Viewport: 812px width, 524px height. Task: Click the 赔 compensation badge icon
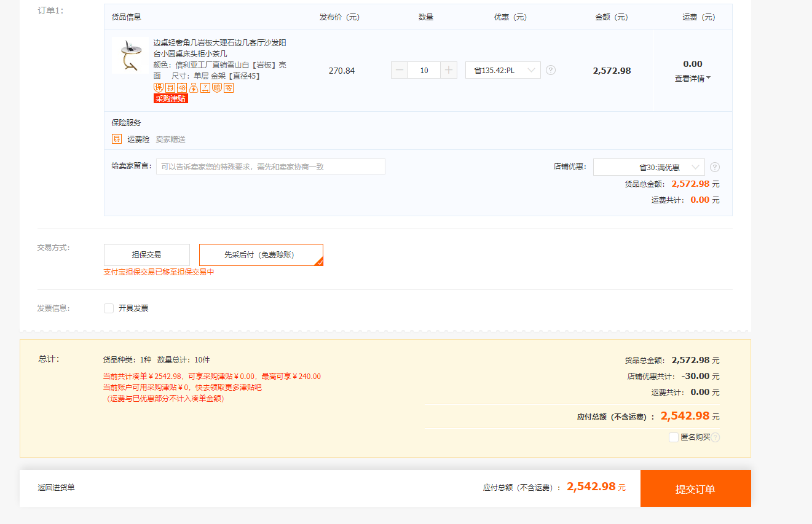point(216,88)
